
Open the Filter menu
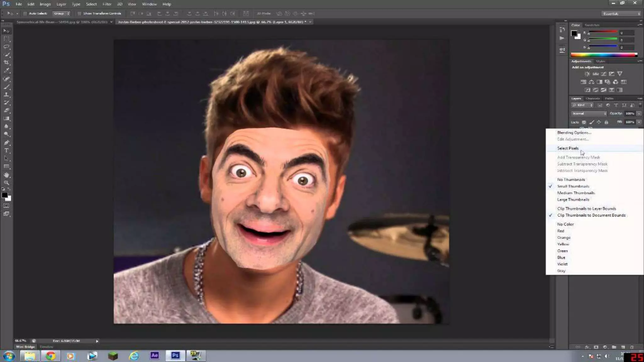point(107,4)
